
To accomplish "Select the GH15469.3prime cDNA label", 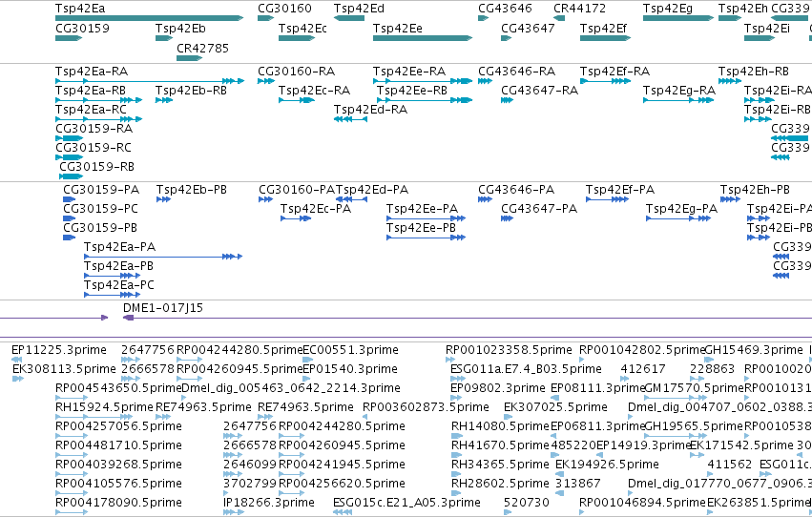I will tap(754, 350).
